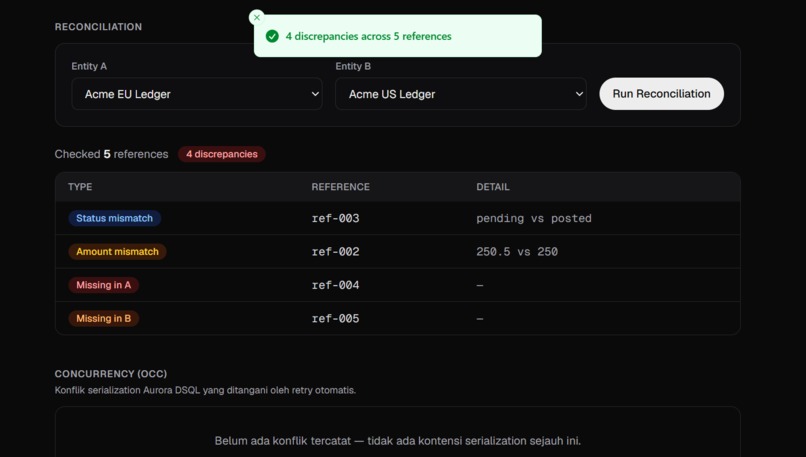Click reference ref-002
The width and height of the screenshot is (806, 457).
335,251
